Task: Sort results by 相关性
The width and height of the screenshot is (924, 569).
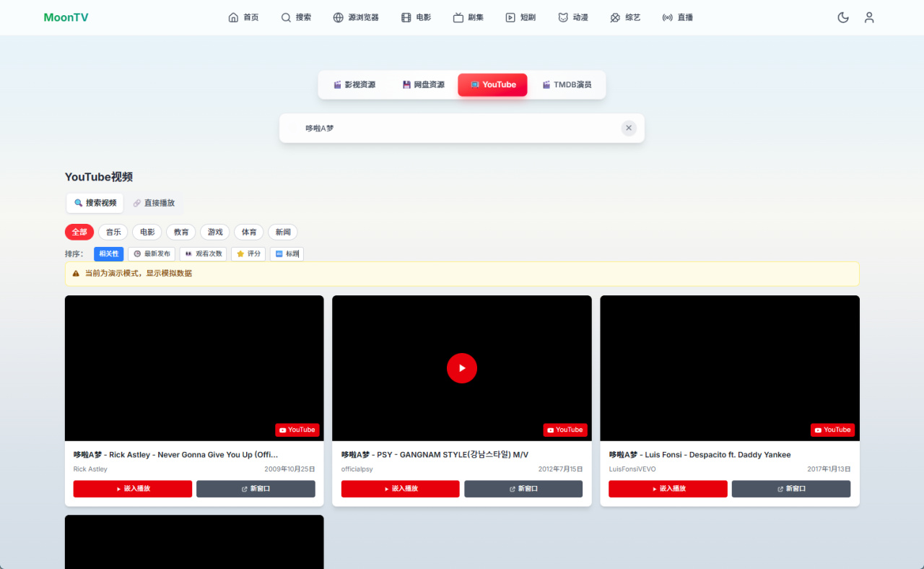Action: click(109, 253)
